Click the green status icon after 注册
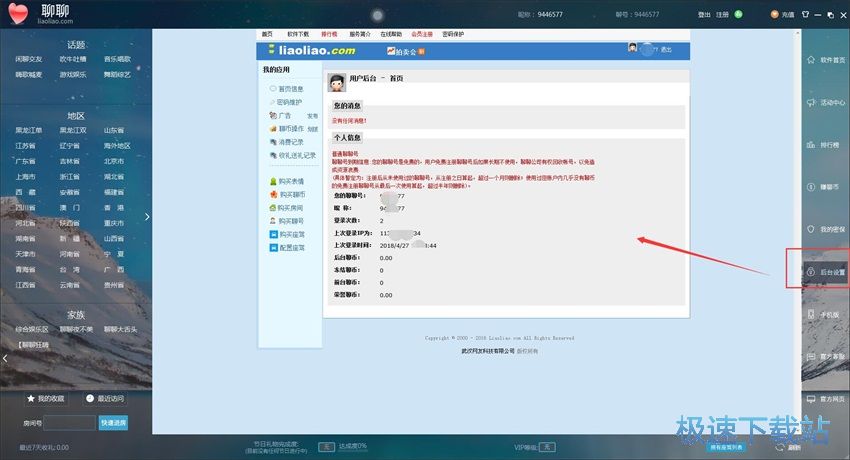 click(738, 15)
